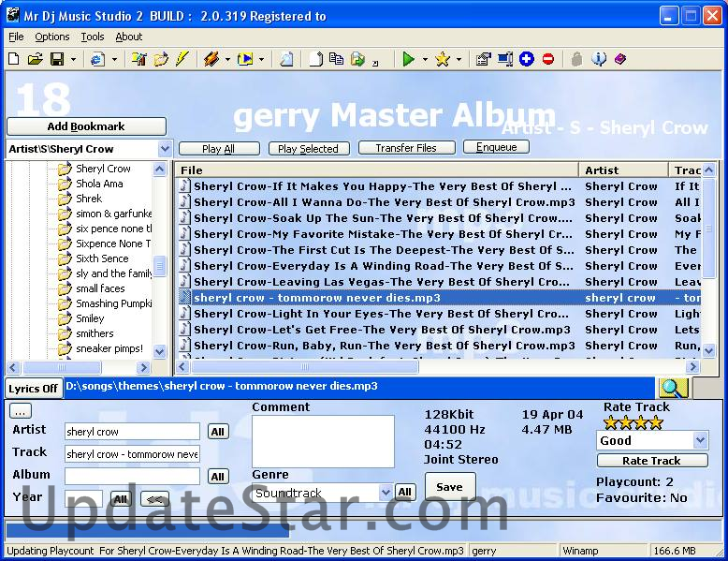Click the blue monitor toolbar icon
728x561 pixels.
pos(505,59)
